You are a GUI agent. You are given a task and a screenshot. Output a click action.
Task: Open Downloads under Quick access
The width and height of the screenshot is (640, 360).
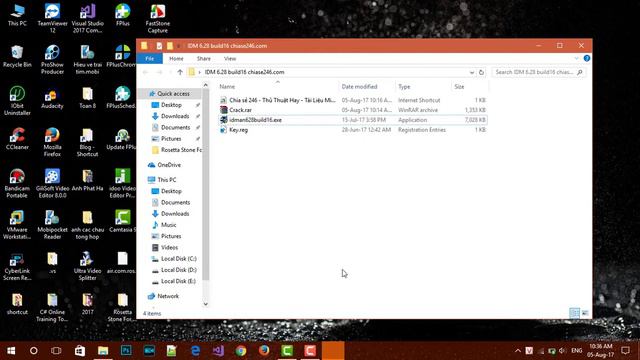tap(176, 116)
